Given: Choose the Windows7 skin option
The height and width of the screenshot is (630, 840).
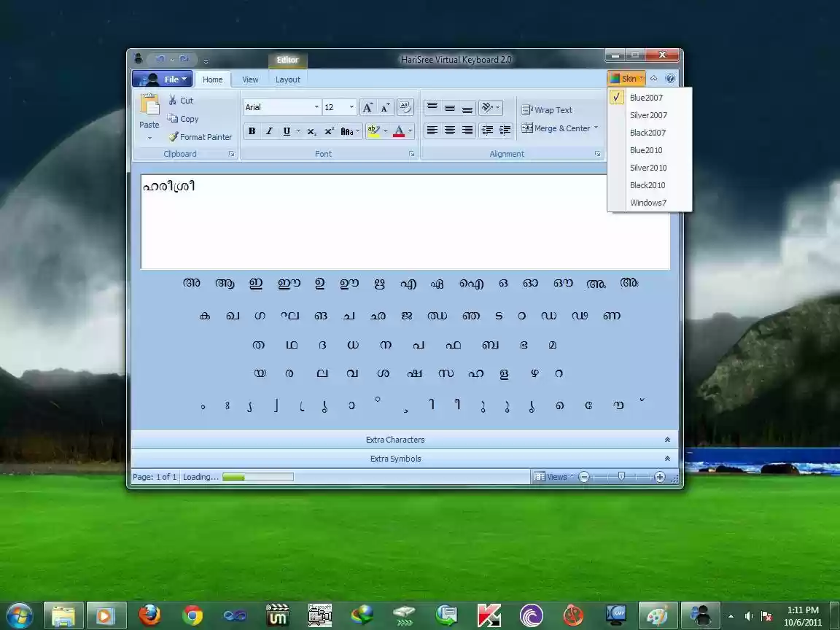Looking at the screenshot, I should pyautogui.click(x=648, y=203).
